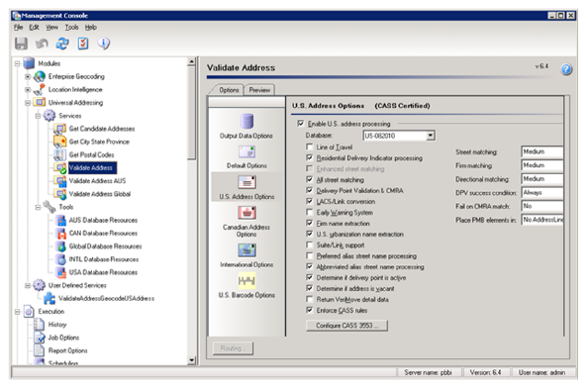
Task: Click the Universal Addressing module icon
Action: (x=40, y=102)
